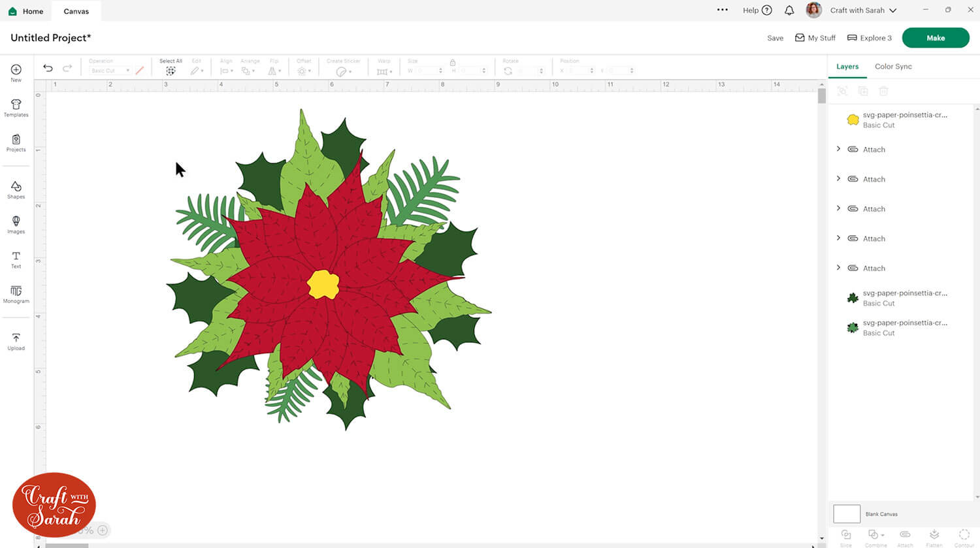Go to the Home tab
The image size is (980, 548).
pyautogui.click(x=25, y=11)
